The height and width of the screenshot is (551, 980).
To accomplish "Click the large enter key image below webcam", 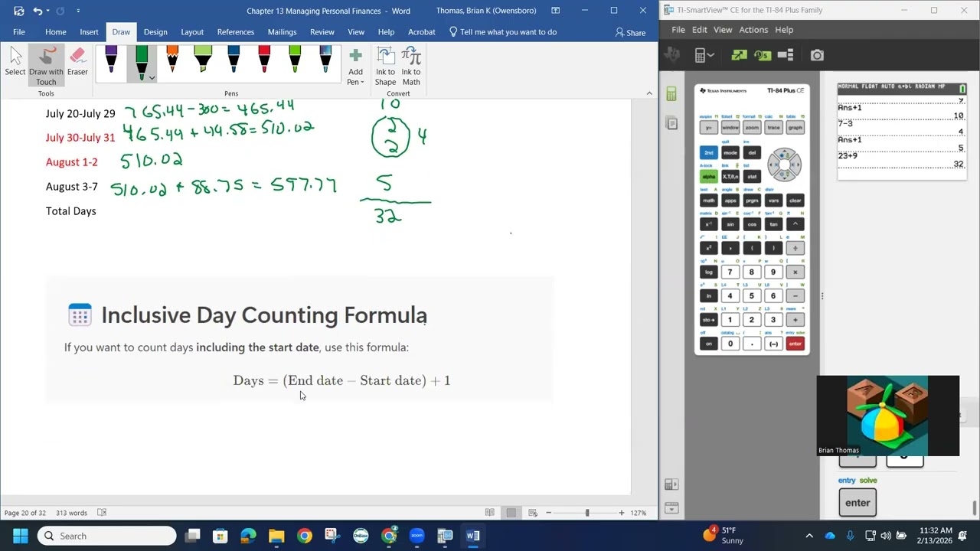I will point(857,503).
